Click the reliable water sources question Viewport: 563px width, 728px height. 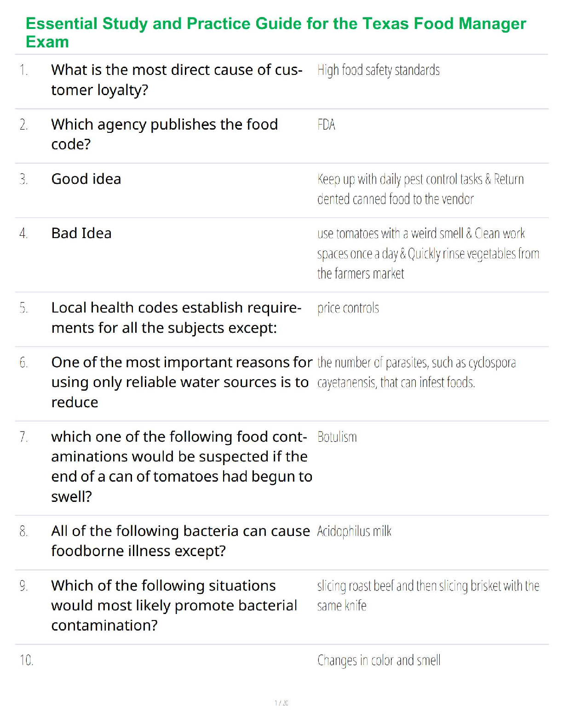click(182, 382)
